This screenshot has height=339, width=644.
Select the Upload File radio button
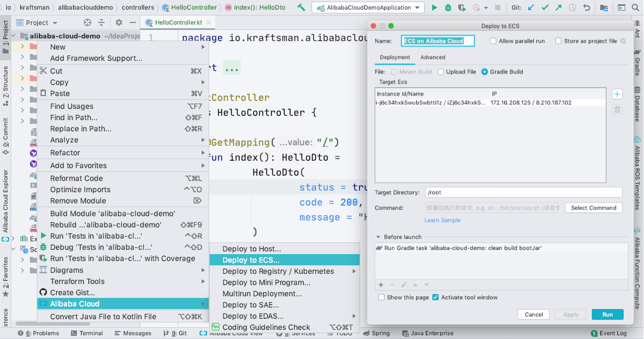441,72
